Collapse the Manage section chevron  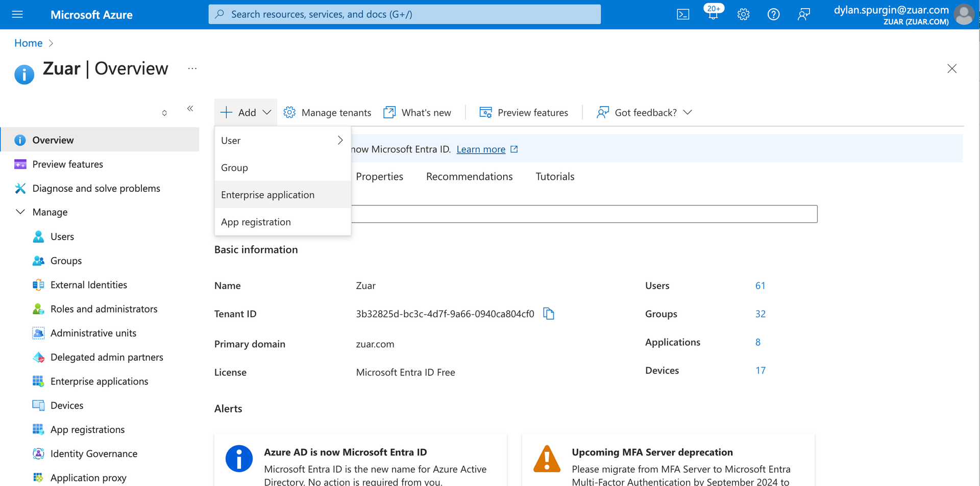(x=20, y=212)
